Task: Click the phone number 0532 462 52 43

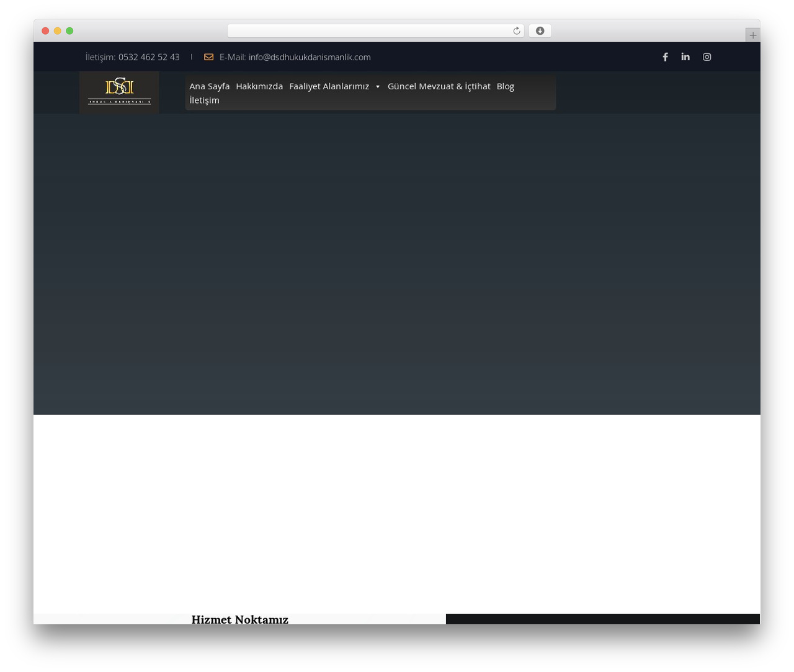Action: point(149,57)
